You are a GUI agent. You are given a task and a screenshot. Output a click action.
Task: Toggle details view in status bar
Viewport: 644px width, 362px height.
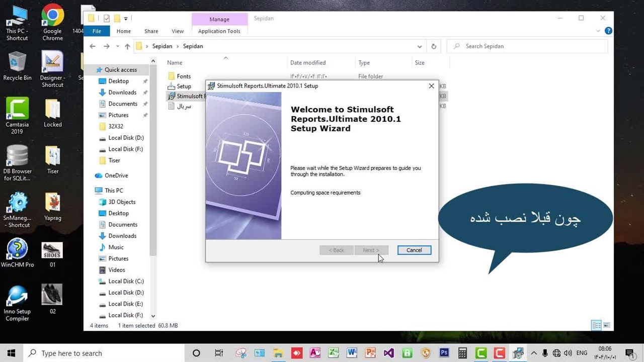(x=597, y=325)
